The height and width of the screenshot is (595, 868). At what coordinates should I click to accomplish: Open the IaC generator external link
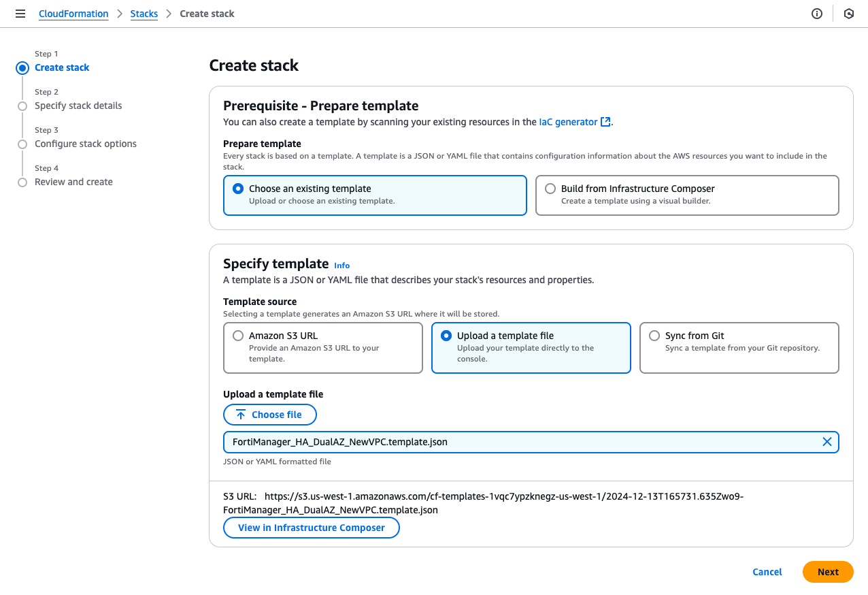click(x=574, y=122)
